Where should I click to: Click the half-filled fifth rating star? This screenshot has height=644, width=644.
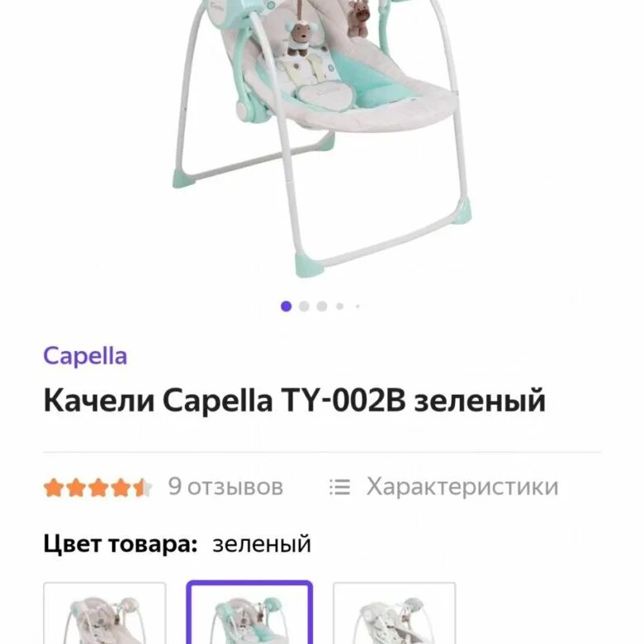click(143, 487)
